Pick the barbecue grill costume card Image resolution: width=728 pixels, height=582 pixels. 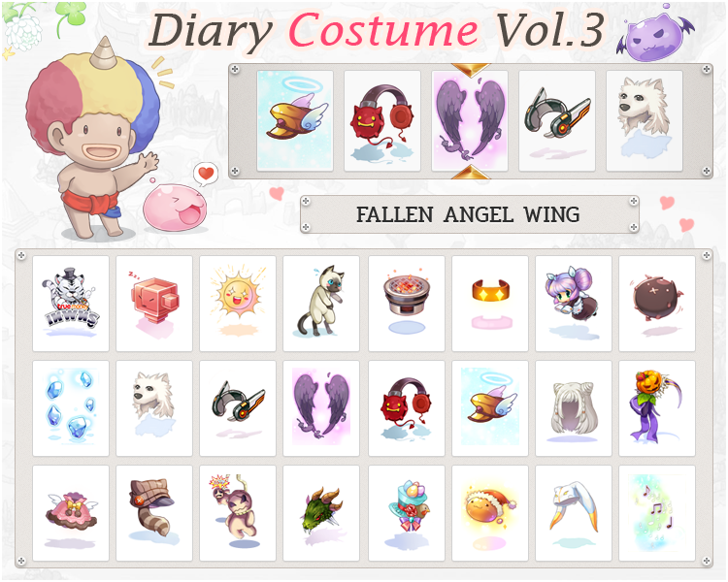[407, 303]
